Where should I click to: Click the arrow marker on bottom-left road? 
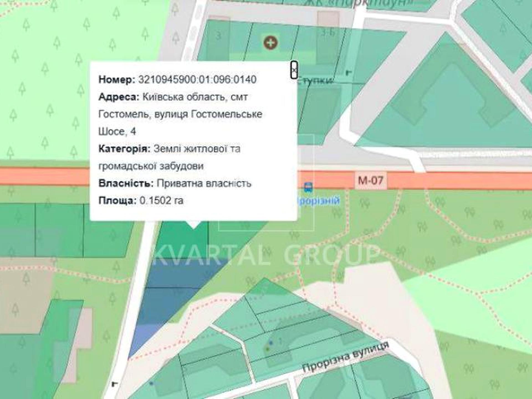(114, 384)
